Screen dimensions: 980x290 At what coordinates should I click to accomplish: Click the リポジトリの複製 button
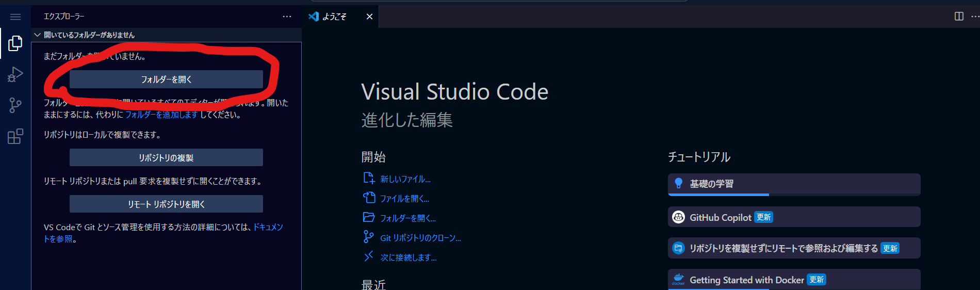coord(166,157)
